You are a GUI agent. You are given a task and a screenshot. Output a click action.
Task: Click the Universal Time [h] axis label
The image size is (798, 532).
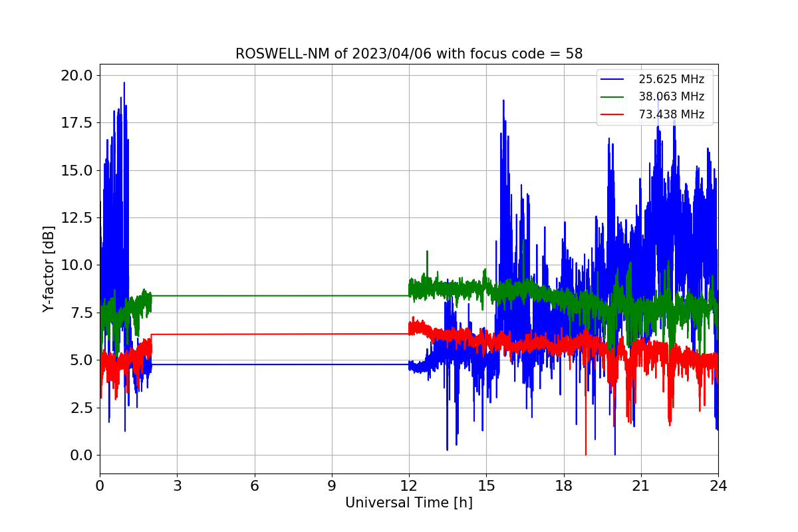tap(409, 503)
